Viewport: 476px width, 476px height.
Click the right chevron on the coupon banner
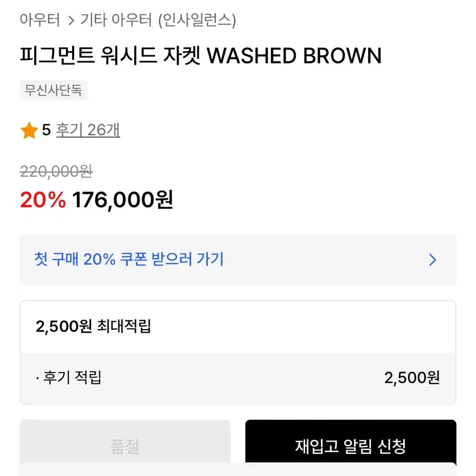tap(431, 261)
